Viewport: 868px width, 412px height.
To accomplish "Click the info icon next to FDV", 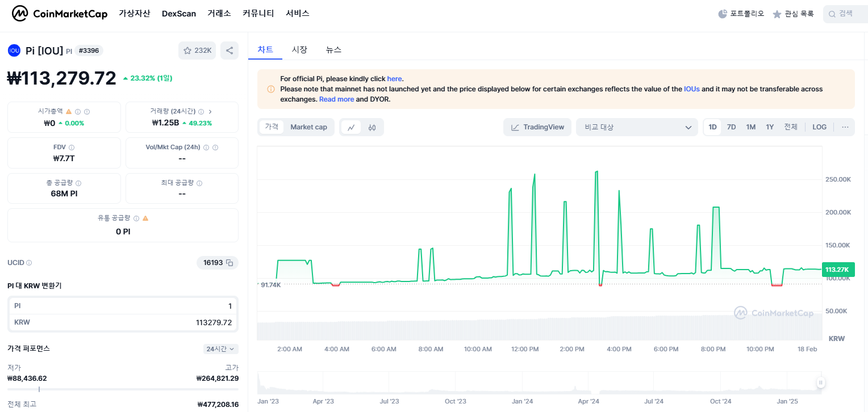I will pyautogui.click(x=72, y=148).
